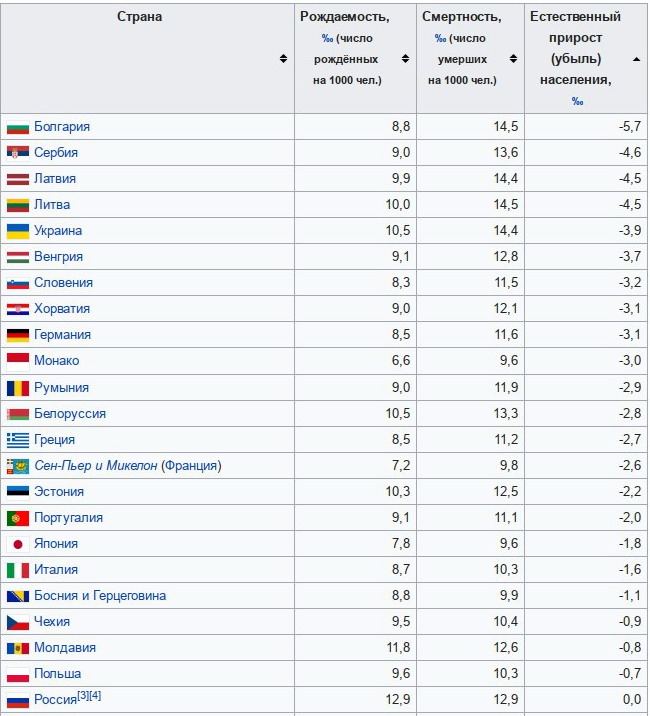This screenshot has height=716, width=650.
Task: Open the Босния и Герцеговина link
Action: tap(100, 596)
